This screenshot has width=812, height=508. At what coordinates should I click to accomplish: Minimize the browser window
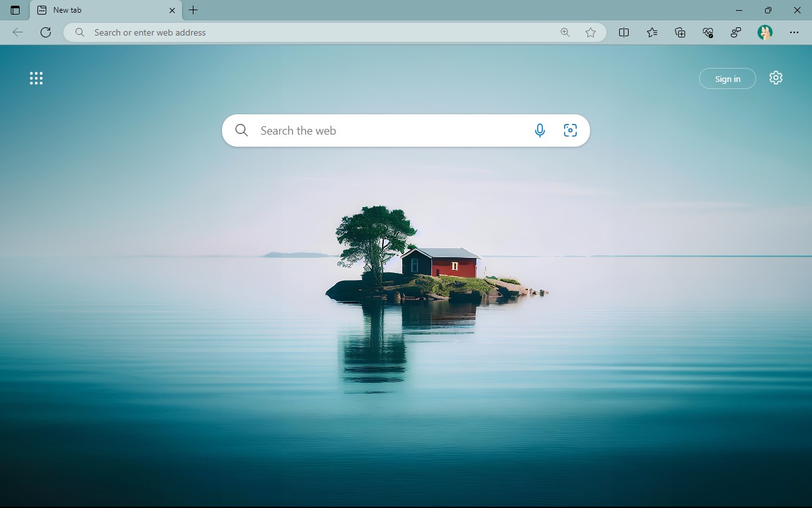coord(739,10)
